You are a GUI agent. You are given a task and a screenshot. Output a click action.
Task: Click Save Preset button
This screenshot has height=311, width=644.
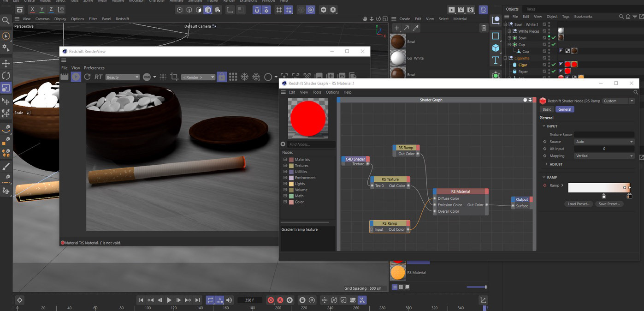coord(609,204)
